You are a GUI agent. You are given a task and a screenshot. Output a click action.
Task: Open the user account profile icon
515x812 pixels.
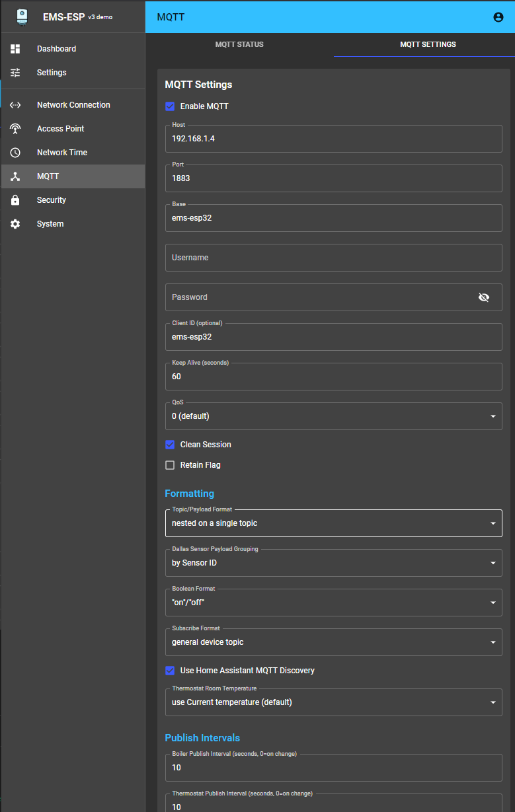tap(498, 17)
